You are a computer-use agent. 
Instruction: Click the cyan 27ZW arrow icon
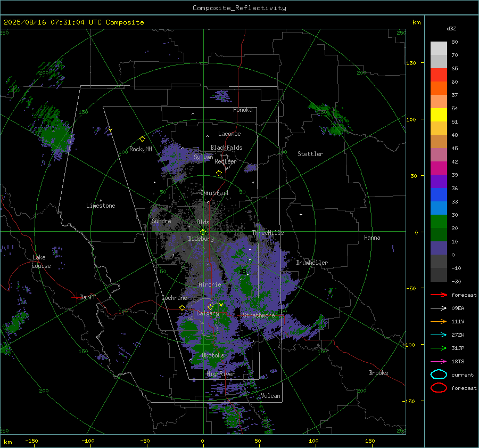coord(439,335)
